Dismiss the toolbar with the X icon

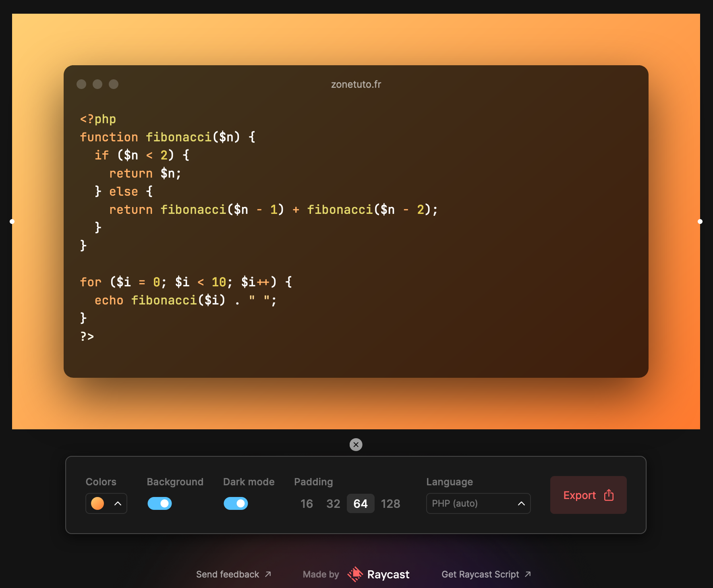click(x=356, y=444)
